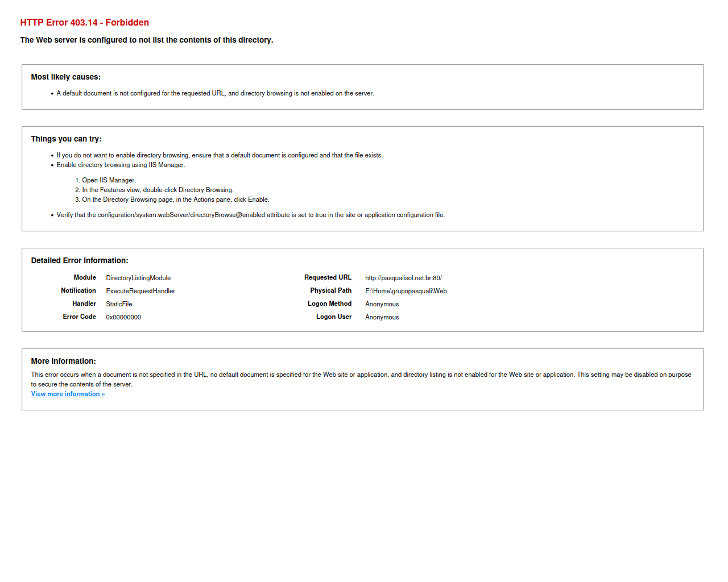Select the 0x00000000 error code value

pos(123,317)
